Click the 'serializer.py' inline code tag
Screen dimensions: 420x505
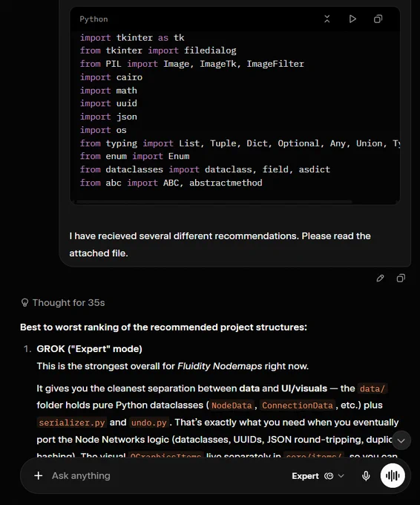pos(72,423)
